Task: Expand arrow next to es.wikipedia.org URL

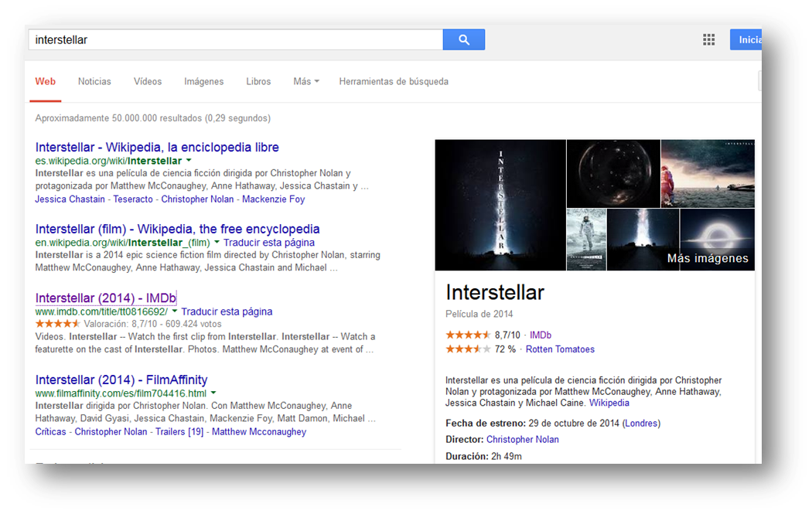Action: (x=189, y=161)
